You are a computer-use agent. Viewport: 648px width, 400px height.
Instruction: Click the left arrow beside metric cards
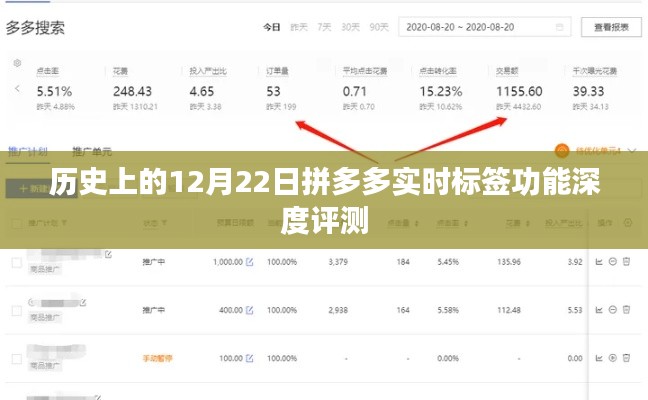17,90
